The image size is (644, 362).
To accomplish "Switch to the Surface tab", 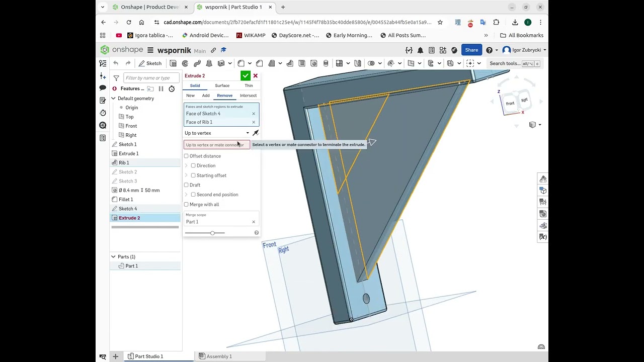I will point(222,85).
